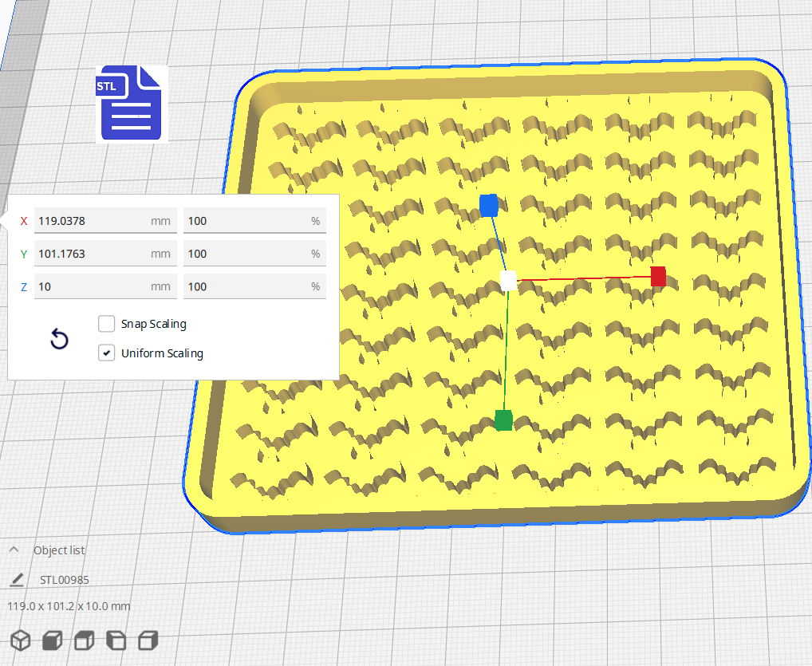The height and width of the screenshot is (666, 812).
Task: Select the left side view cube icon
Action: [x=116, y=640]
